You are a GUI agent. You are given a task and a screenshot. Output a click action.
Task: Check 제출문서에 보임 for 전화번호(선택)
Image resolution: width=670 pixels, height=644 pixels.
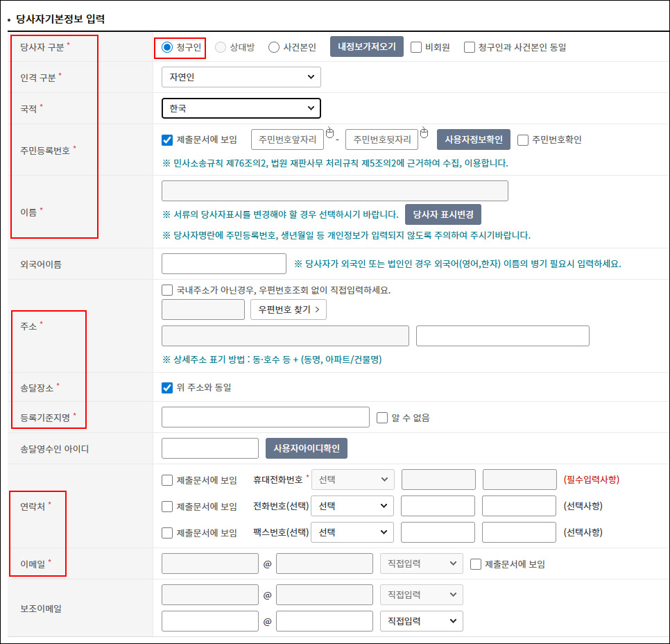[167, 507]
